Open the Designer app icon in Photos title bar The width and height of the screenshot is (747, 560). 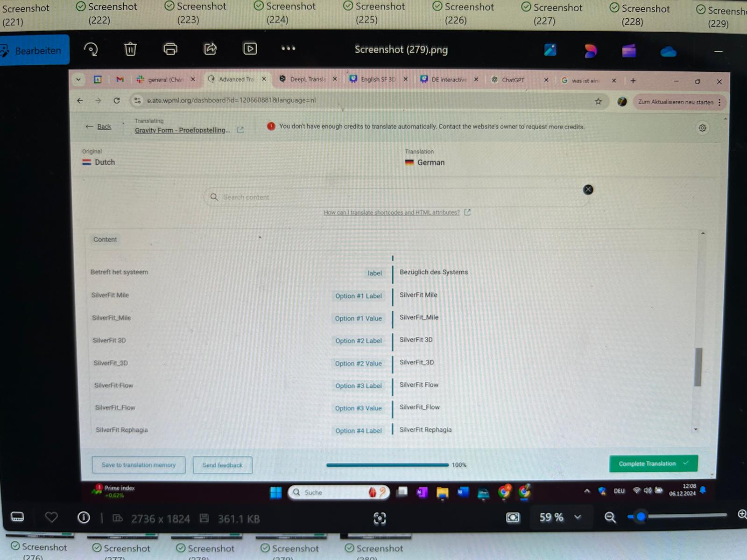tap(590, 50)
